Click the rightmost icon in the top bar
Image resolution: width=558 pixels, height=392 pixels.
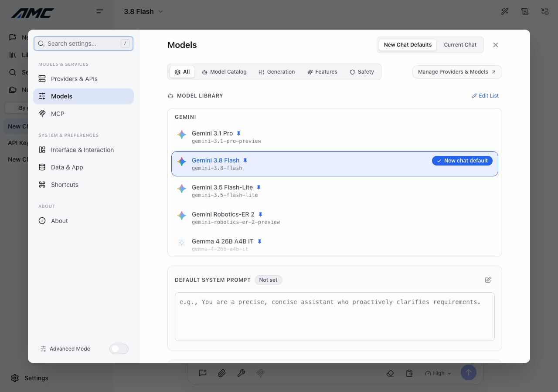pos(545,11)
